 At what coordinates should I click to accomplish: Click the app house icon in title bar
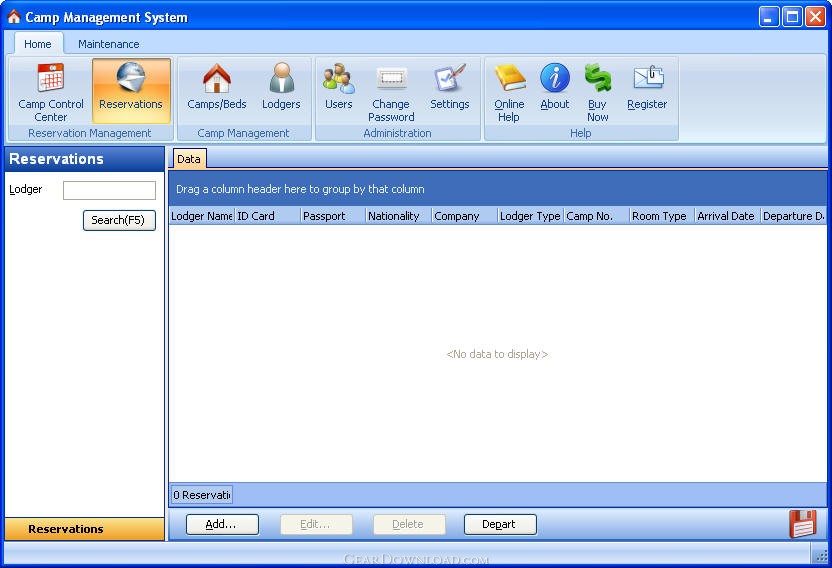tap(13, 18)
